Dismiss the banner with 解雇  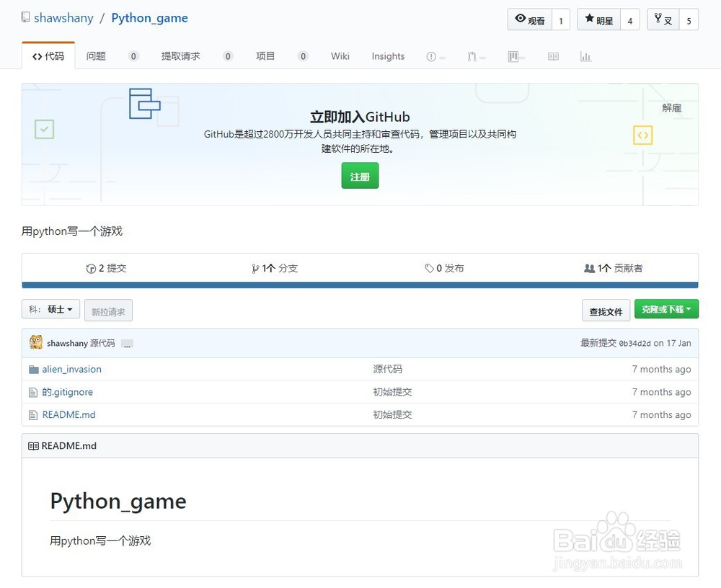click(671, 108)
